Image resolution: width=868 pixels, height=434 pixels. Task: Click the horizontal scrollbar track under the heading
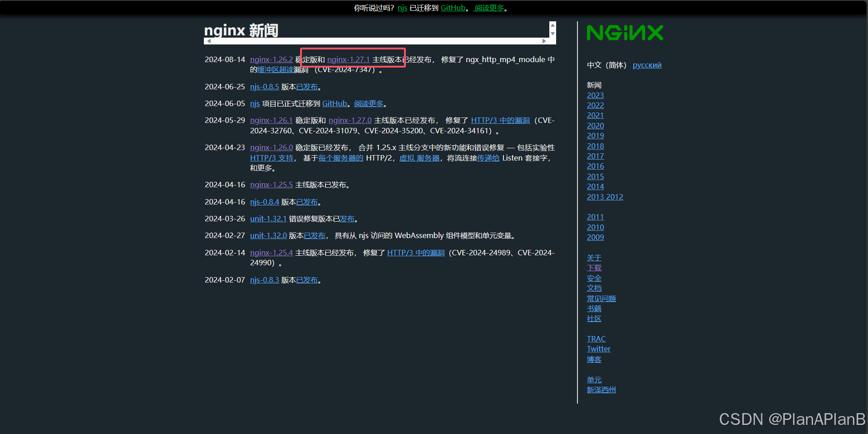tap(376, 41)
